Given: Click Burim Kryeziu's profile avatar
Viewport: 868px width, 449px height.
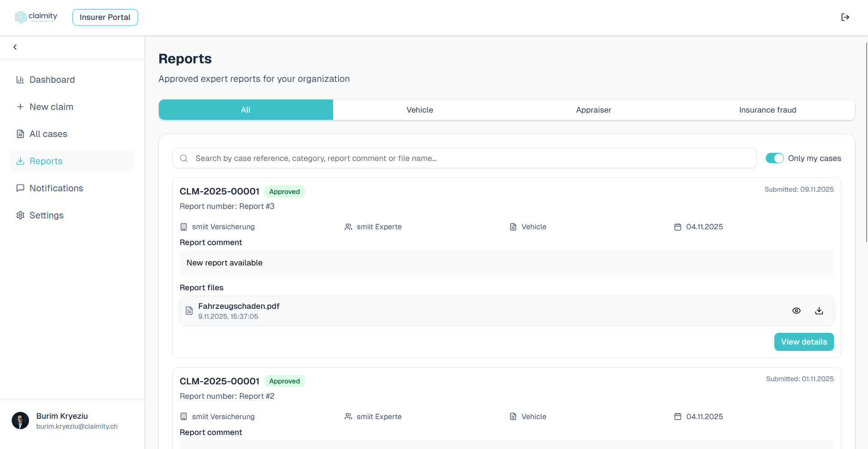Looking at the screenshot, I should (20, 421).
